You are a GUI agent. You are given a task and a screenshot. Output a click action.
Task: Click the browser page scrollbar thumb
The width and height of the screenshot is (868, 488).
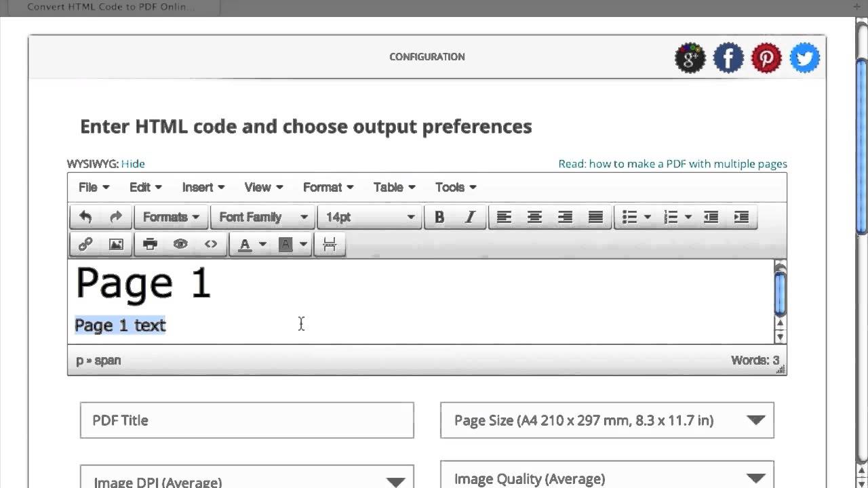click(x=862, y=146)
